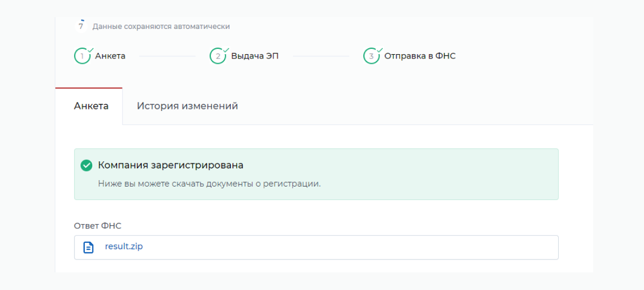Click the download documents hint text
The height and width of the screenshot is (290, 644).
click(x=209, y=183)
